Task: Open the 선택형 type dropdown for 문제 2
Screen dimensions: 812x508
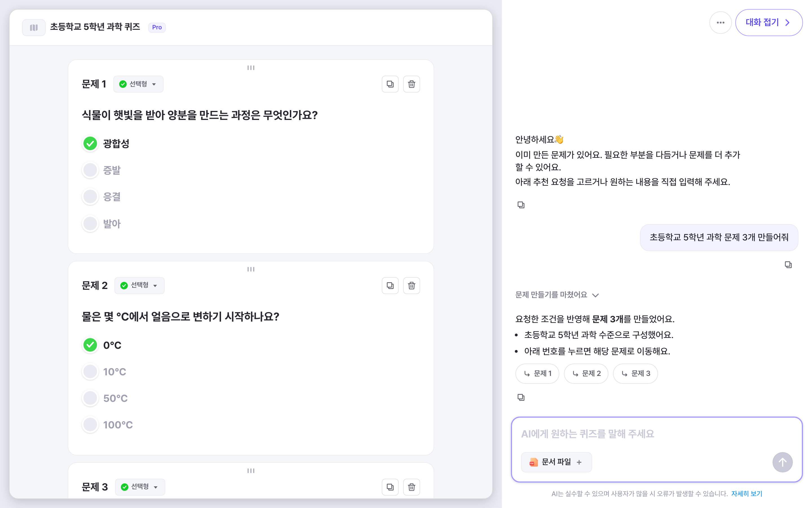Action: (x=139, y=286)
